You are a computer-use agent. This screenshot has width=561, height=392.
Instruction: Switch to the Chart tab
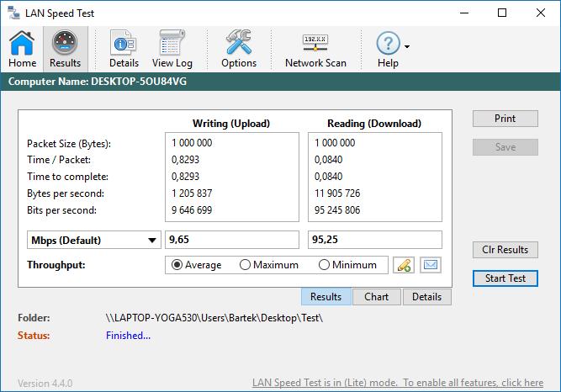tap(377, 297)
